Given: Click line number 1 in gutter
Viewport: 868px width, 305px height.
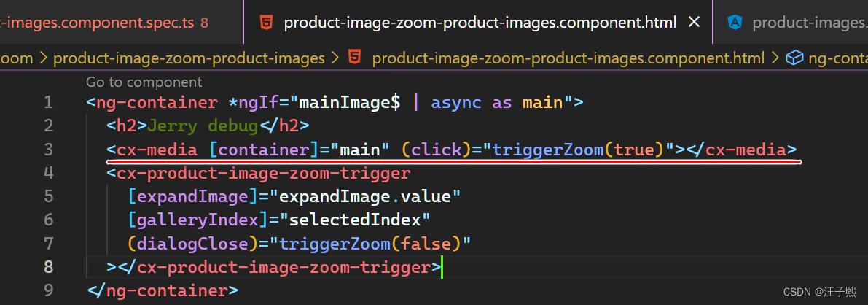Looking at the screenshot, I should click(x=48, y=102).
